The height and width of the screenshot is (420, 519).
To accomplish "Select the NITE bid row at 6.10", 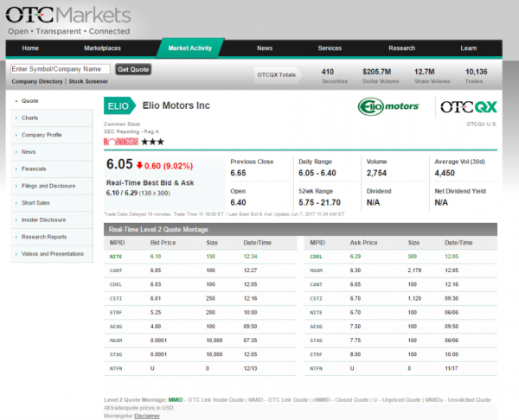I will (201, 257).
